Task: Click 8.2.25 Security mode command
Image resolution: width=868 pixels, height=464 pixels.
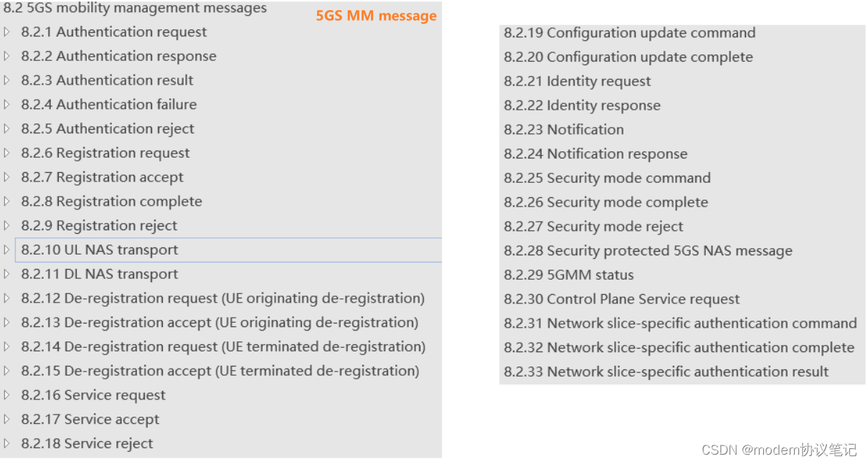Action: pyautogui.click(x=607, y=178)
